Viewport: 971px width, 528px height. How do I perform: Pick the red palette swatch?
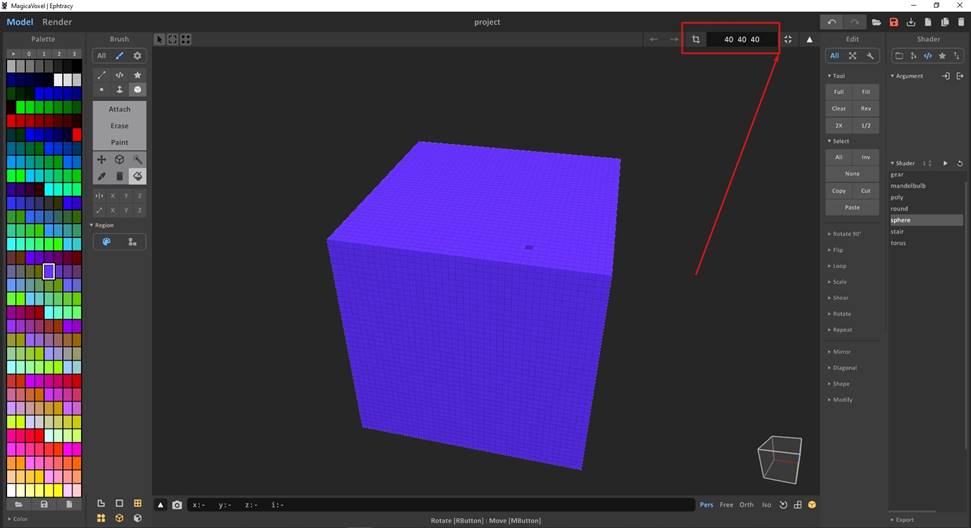coord(13,121)
